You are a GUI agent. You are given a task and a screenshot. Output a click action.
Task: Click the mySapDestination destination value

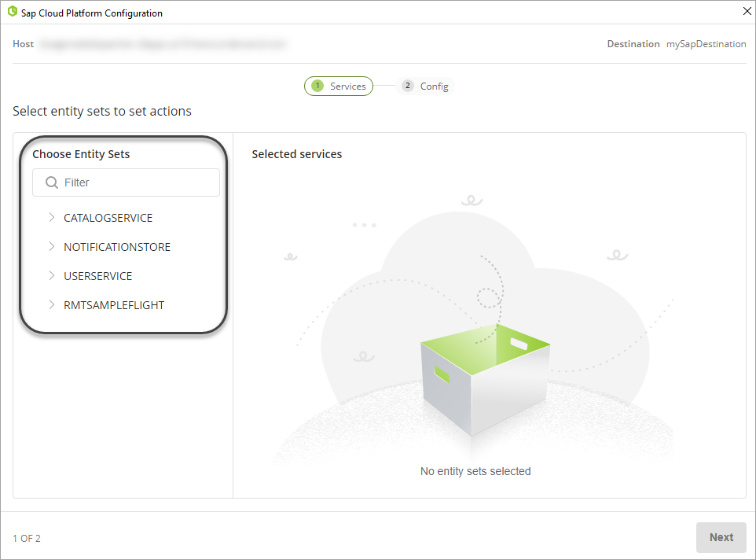click(706, 44)
